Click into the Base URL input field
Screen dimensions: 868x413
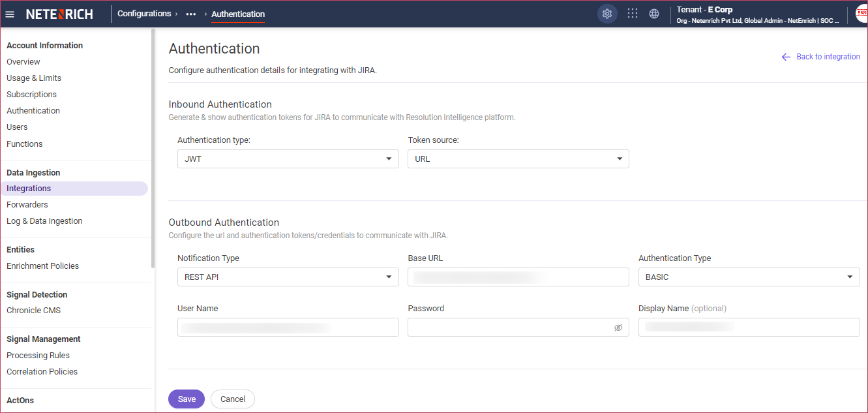click(x=518, y=277)
